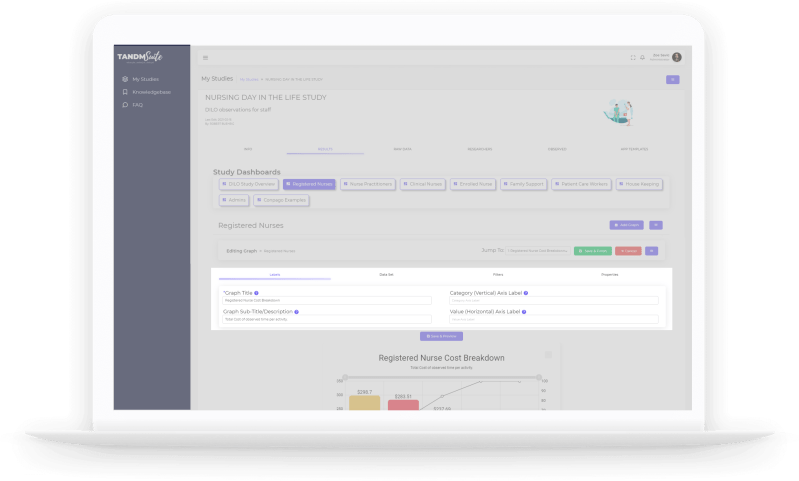Viewport: 799px width, 481px height.
Task: Open the Nurse Practitioners dashboard
Action: click(368, 184)
